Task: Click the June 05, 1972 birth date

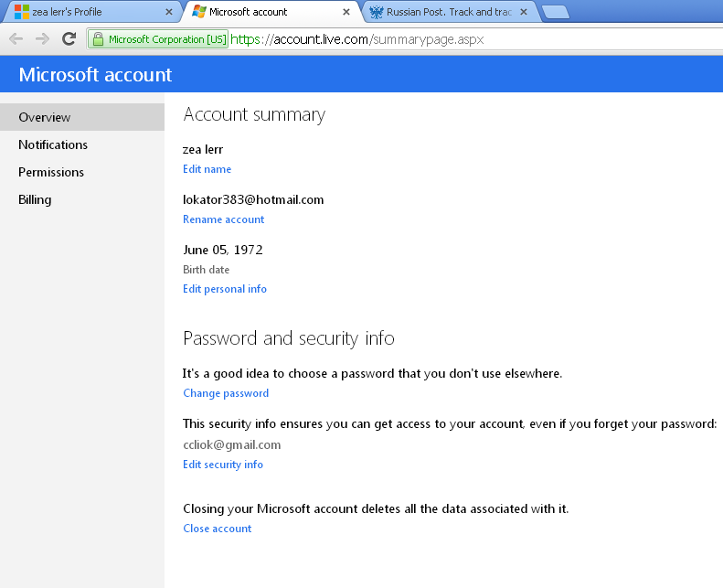Action: click(223, 250)
